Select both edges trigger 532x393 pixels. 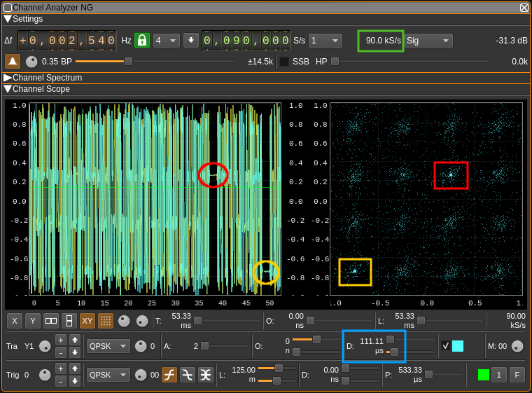click(x=206, y=375)
